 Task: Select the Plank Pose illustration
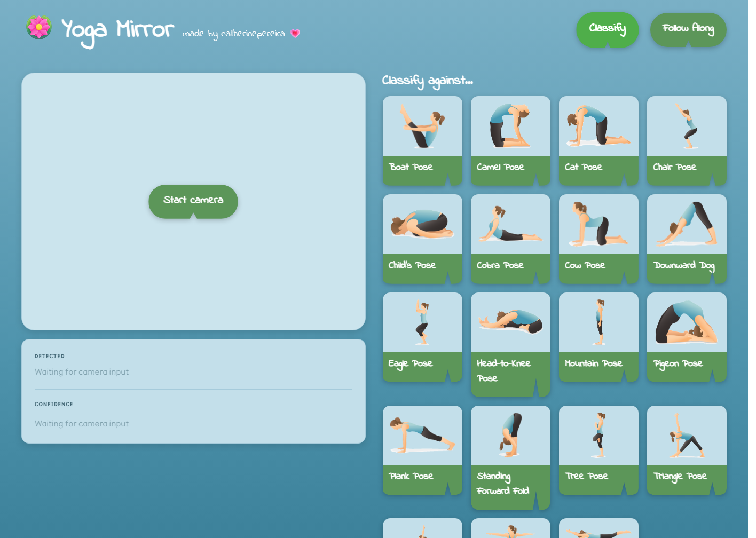click(422, 436)
